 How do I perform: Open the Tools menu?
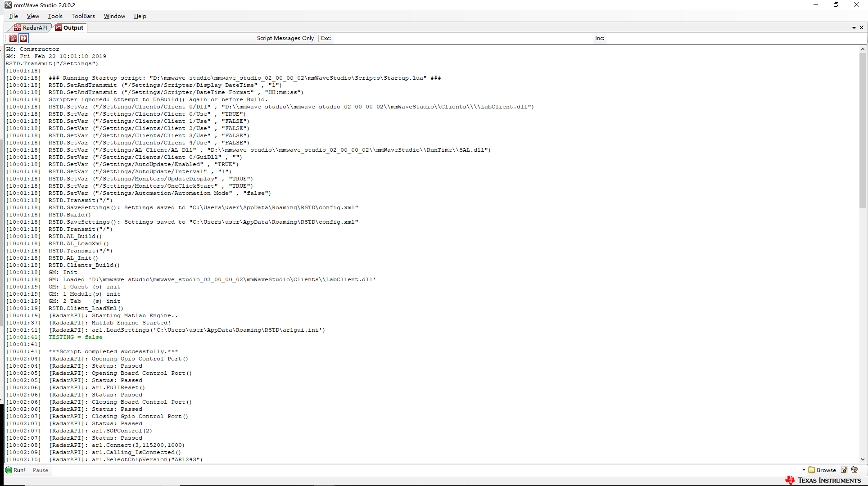(55, 16)
